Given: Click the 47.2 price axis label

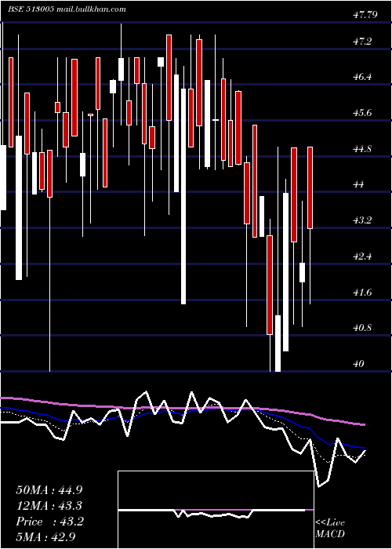Looking at the screenshot, I should 362,42.
